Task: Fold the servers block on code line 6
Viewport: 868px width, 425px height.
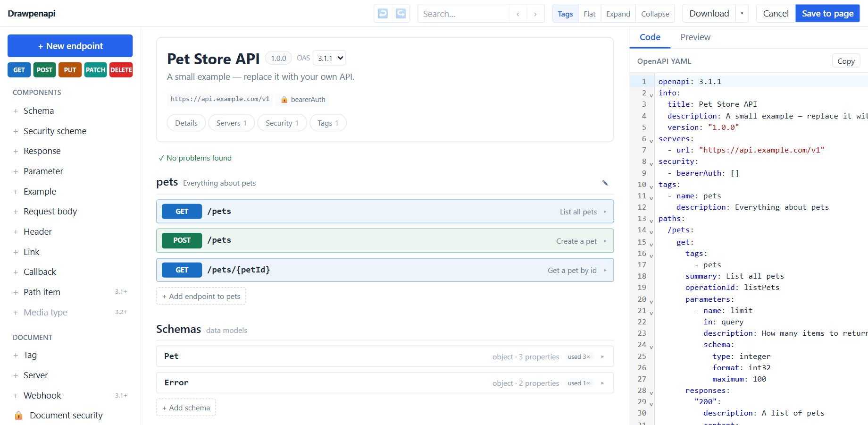Action: click(x=651, y=141)
